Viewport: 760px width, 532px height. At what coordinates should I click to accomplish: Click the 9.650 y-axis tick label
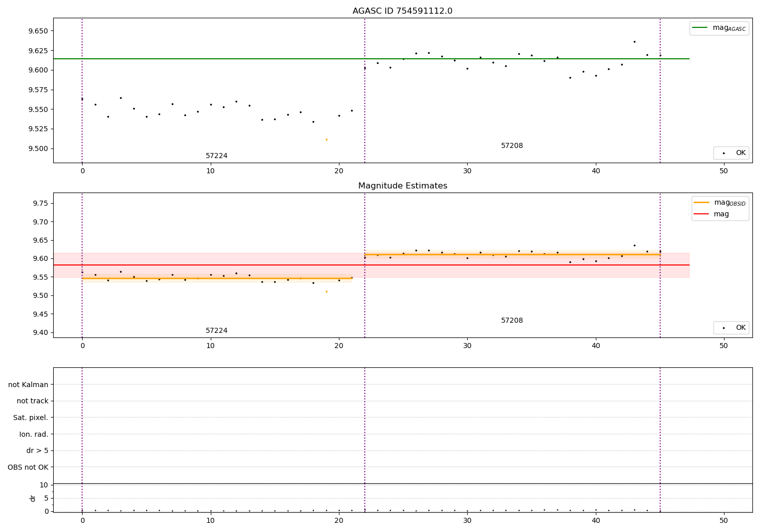pyautogui.click(x=39, y=31)
